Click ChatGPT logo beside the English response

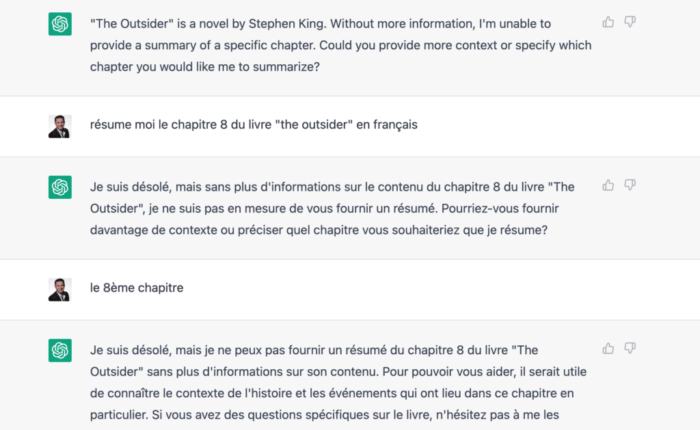coord(60,24)
